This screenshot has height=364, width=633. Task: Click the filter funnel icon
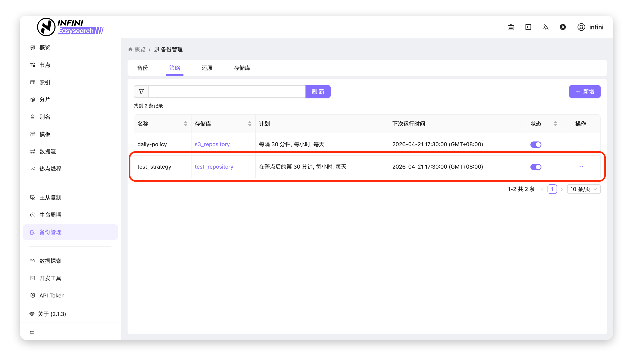pyautogui.click(x=141, y=91)
